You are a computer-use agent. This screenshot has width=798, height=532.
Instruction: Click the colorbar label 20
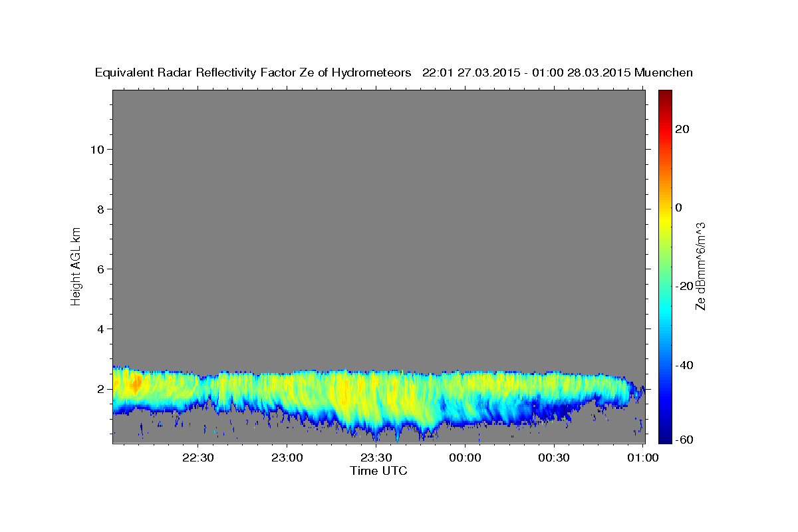(682, 129)
